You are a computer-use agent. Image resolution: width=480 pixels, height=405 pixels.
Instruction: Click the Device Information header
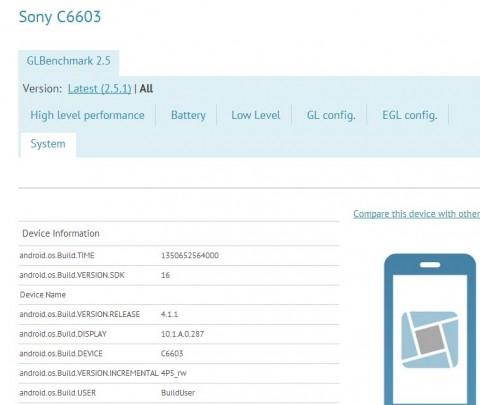[61, 233]
